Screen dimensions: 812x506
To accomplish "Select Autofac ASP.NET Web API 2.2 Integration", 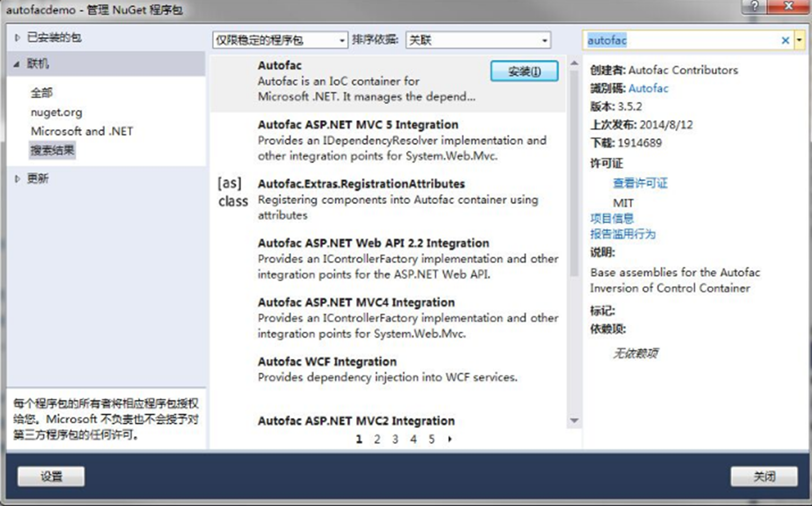I will [388, 259].
